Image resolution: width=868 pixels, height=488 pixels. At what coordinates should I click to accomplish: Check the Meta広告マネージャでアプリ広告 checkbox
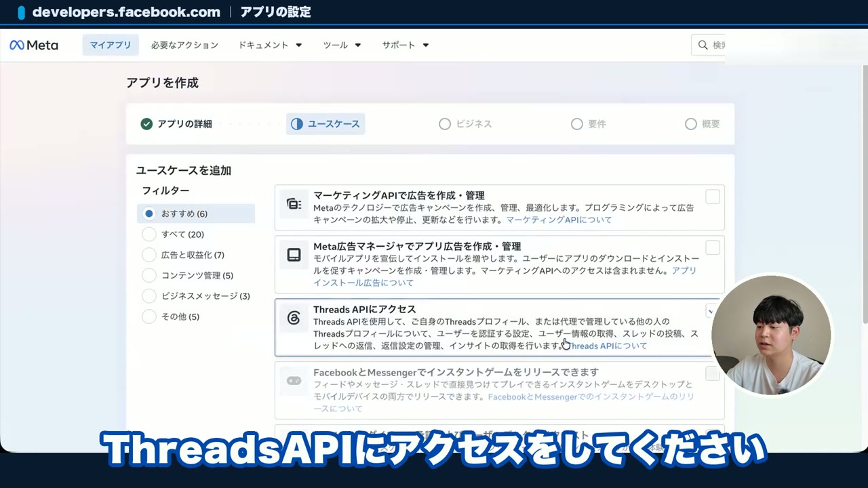point(713,247)
